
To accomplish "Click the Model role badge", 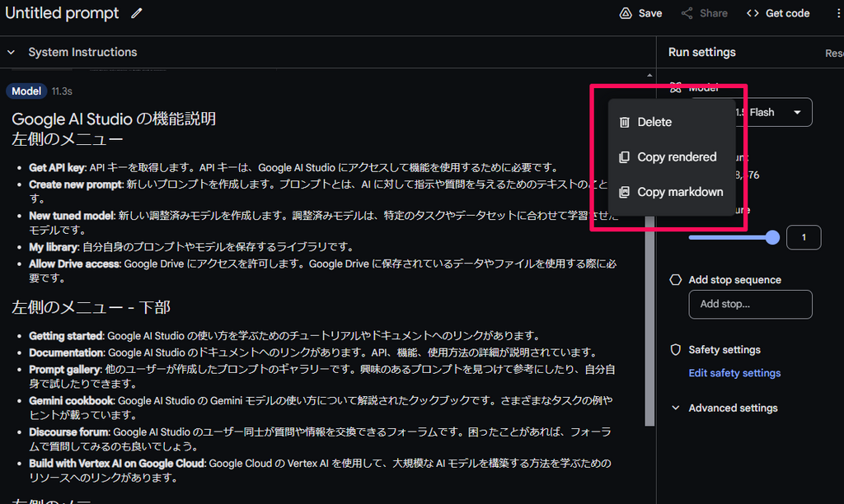I will 26,91.
